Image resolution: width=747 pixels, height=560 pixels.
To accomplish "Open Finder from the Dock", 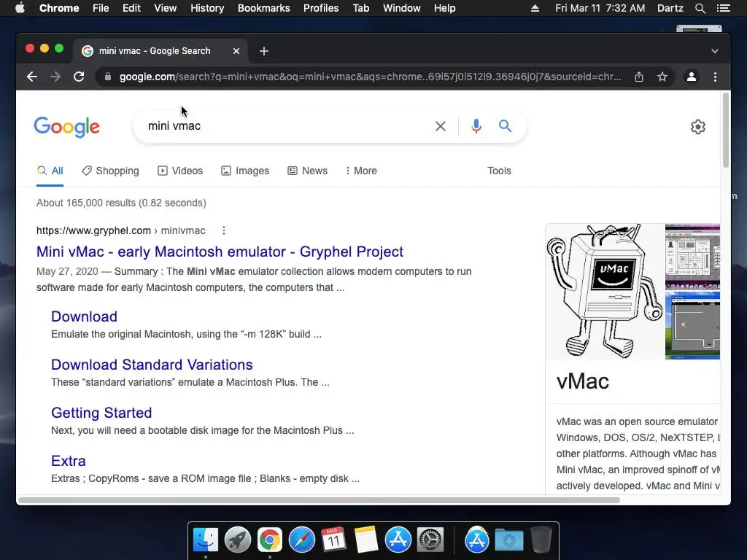I will pyautogui.click(x=206, y=540).
